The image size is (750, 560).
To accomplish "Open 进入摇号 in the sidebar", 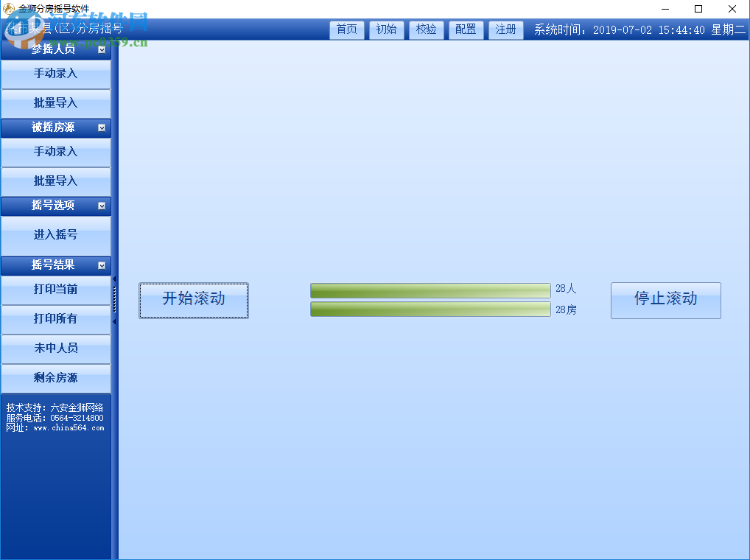I will (x=56, y=235).
